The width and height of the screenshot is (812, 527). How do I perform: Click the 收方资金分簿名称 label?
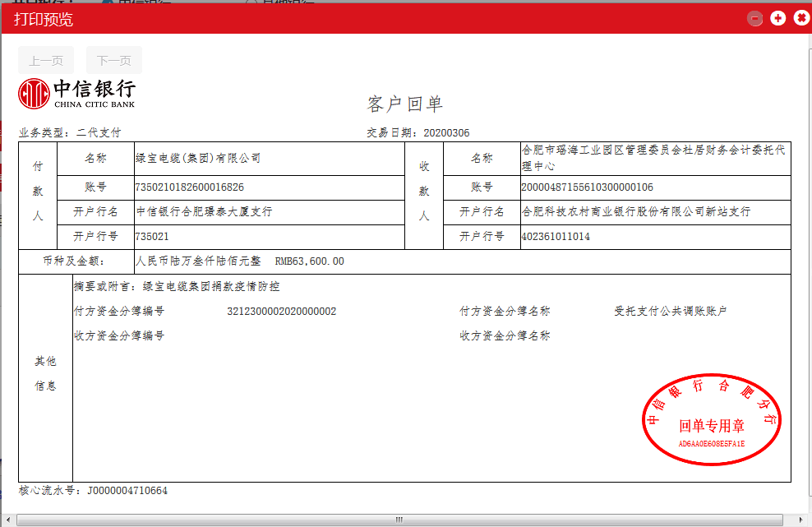505,335
